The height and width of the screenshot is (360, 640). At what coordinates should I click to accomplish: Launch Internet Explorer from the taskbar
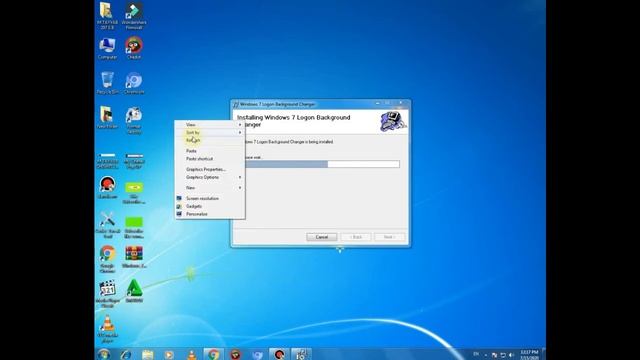(126, 354)
